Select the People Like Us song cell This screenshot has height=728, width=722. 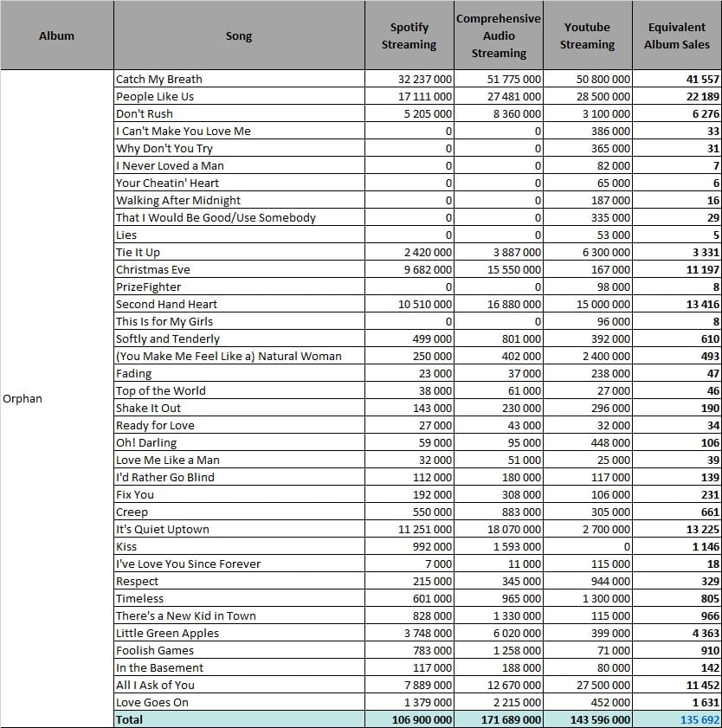(x=239, y=97)
